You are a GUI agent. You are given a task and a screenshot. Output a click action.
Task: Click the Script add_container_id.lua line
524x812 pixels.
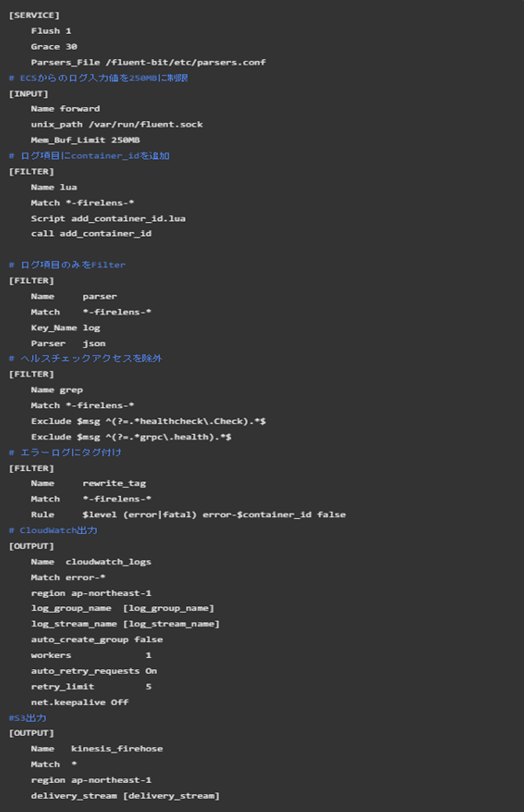click(108, 218)
